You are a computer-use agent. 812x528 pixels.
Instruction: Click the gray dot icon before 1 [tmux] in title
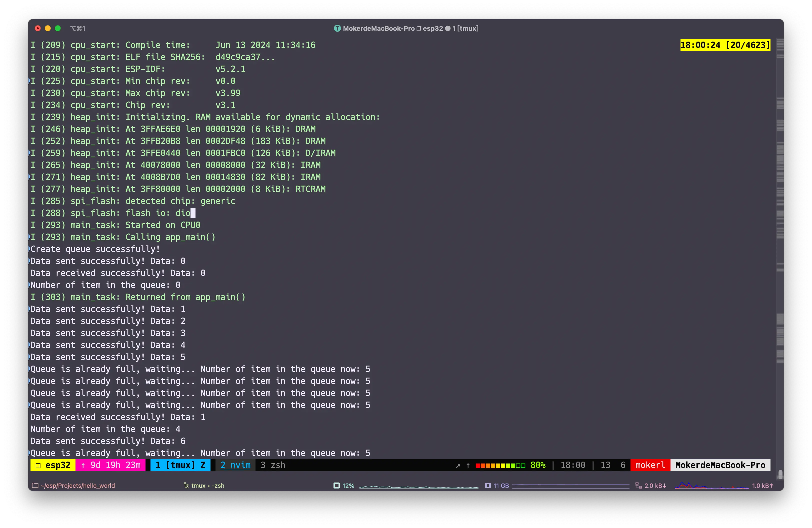click(x=448, y=28)
